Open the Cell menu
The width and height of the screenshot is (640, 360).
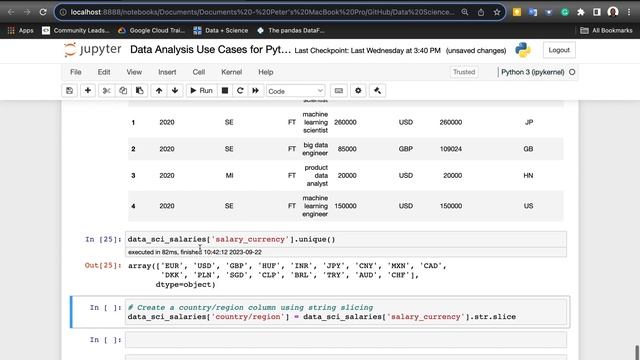pyautogui.click(x=199, y=72)
